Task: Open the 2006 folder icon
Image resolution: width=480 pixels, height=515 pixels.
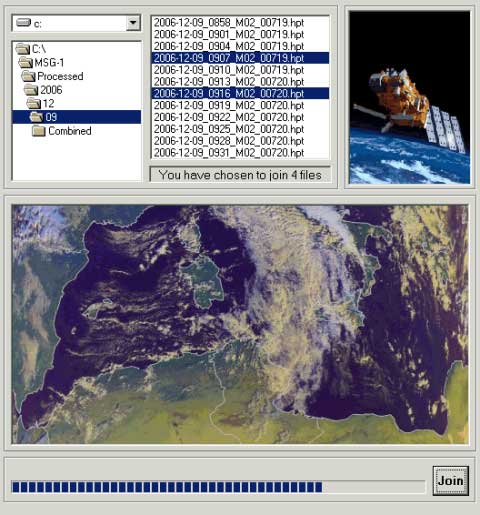Action: (31, 90)
